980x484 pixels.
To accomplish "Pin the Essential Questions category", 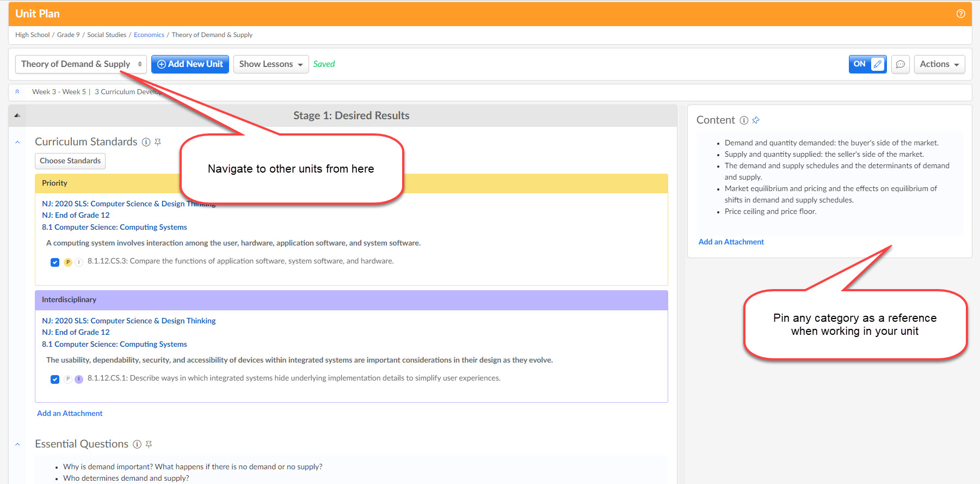I will (149, 444).
